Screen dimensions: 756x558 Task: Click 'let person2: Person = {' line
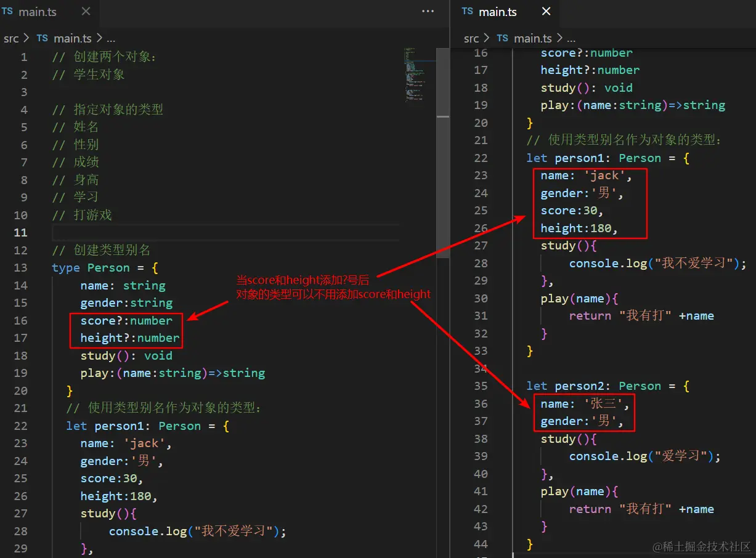pos(608,386)
